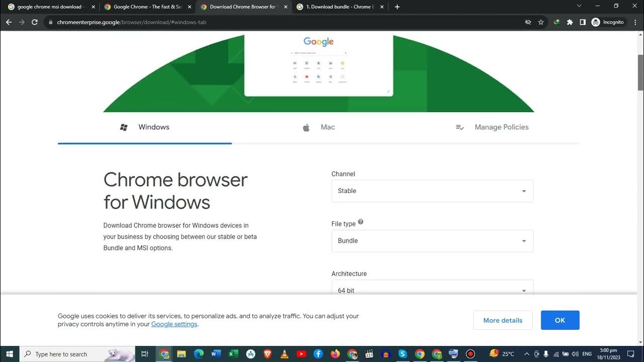Open the Manage Policies tab
The width and height of the screenshot is (644, 362).
tap(493, 127)
